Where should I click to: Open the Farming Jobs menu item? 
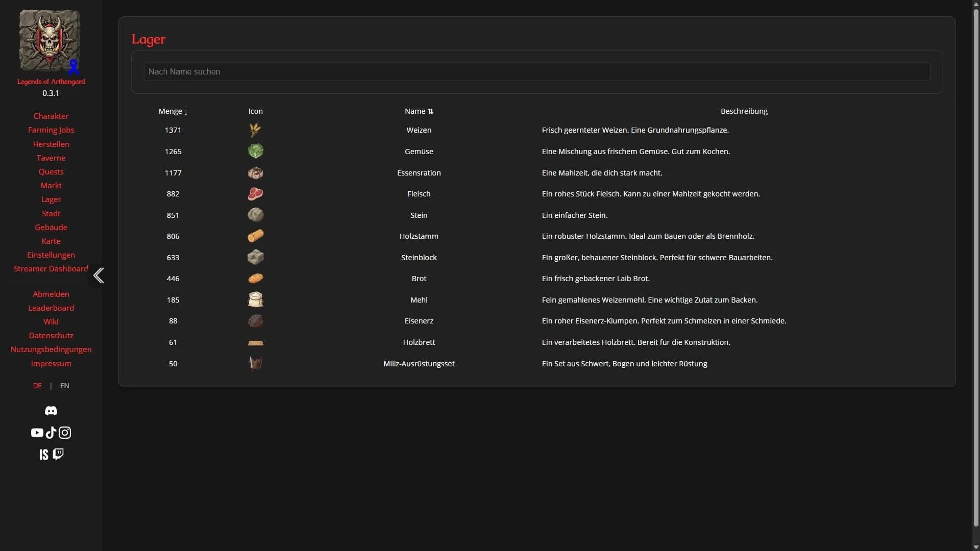(x=51, y=130)
